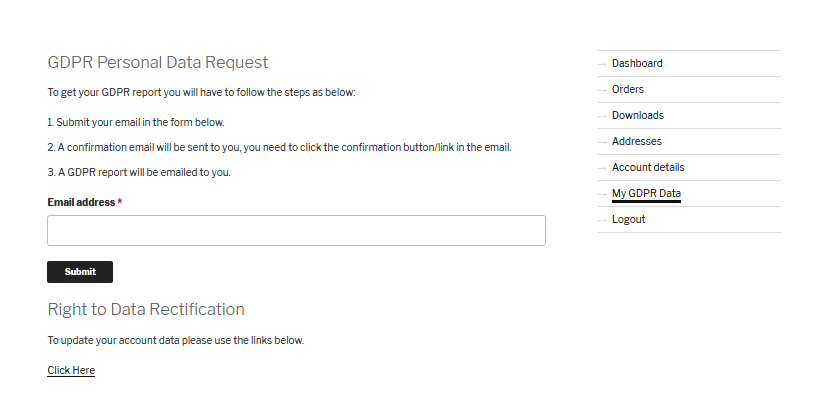This screenshot has width=833, height=403.
Task: Click the Right to Data Rectification heading
Action: click(146, 309)
